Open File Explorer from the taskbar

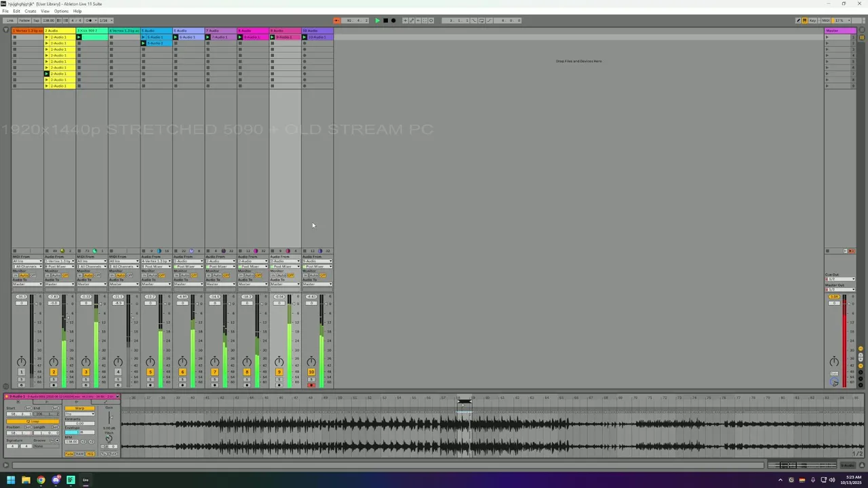[x=26, y=480]
